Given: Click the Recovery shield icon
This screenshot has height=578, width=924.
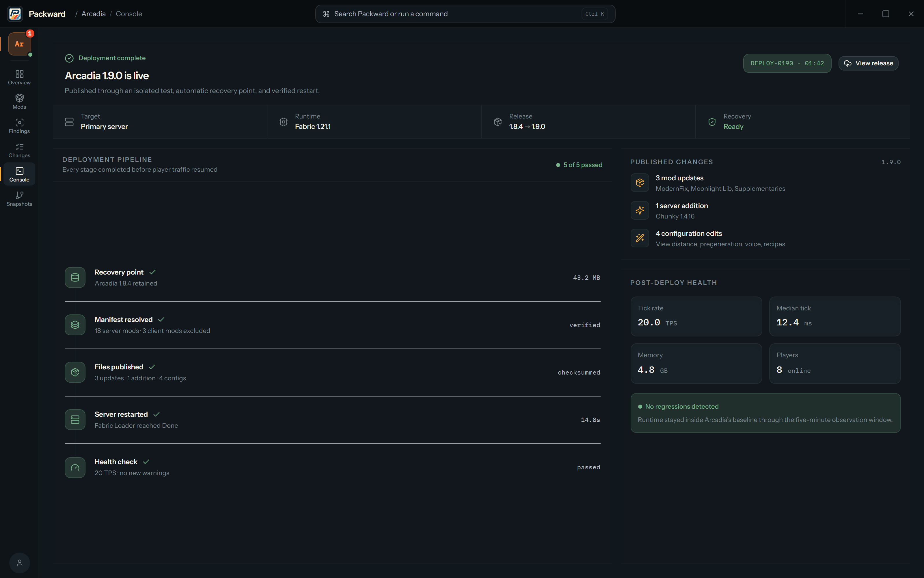Looking at the screenshot, I should pyautogui.click(x=712, y=122).
